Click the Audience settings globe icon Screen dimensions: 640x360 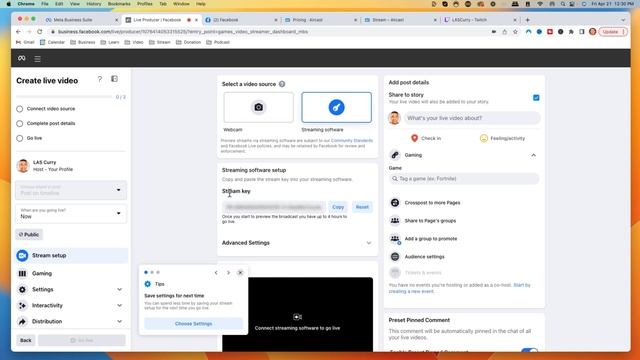pyautogui.click(x=395, y=257)
